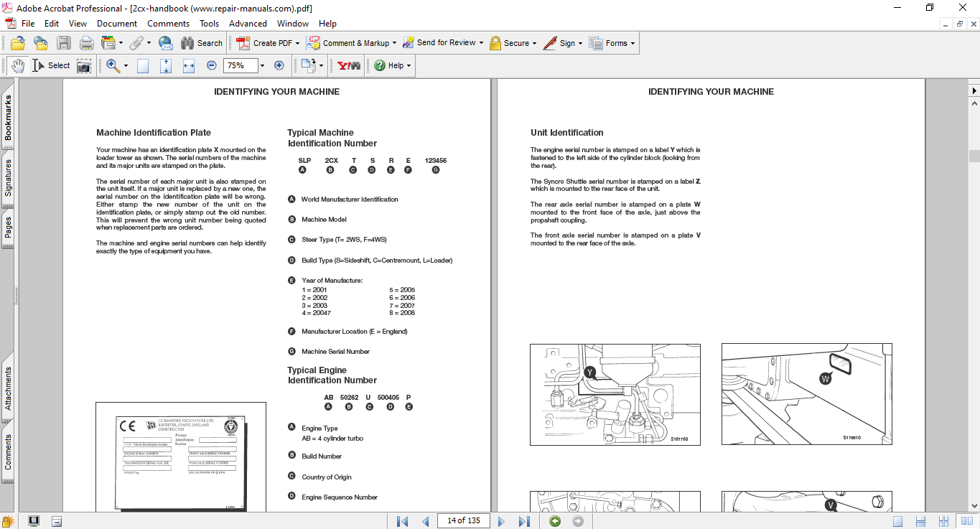Click the vertical scrollbar thumb
Image resolution: width=980 pixels, height=529 pixels.
[974, 156]
